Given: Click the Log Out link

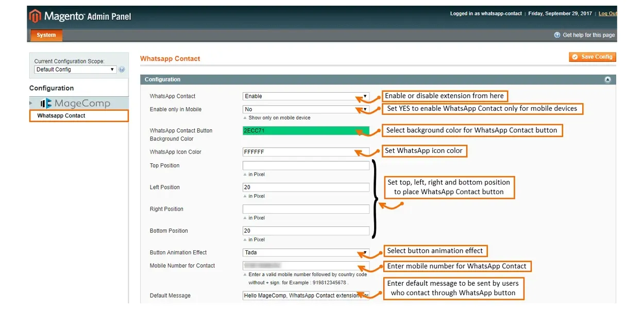Looking at the screenshot, I should (x=607, y=14).
